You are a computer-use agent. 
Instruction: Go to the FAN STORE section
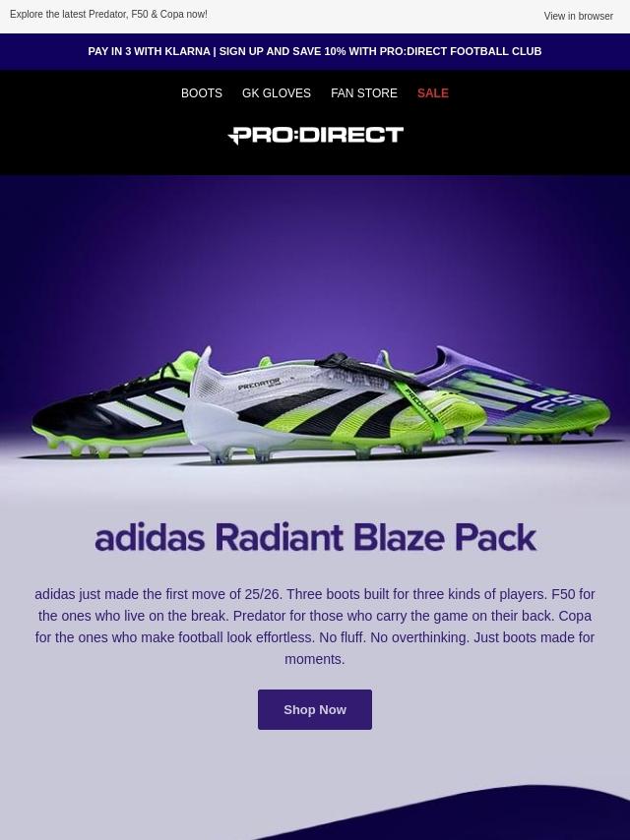click(364, 93)
